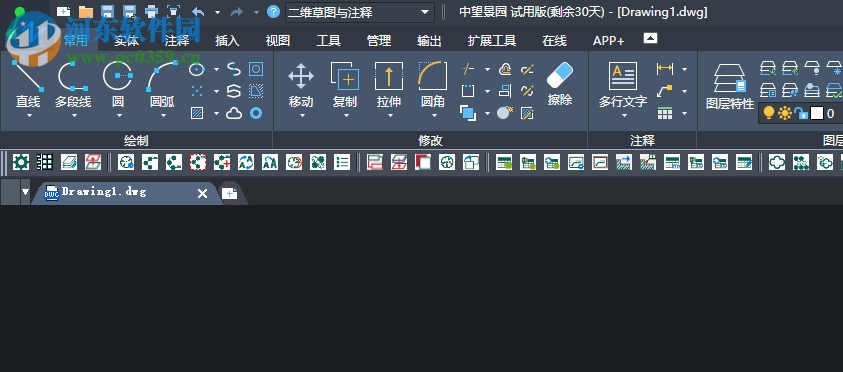
Task: Switch to the 管理 ribbon tab
Action: click(379, 40)
